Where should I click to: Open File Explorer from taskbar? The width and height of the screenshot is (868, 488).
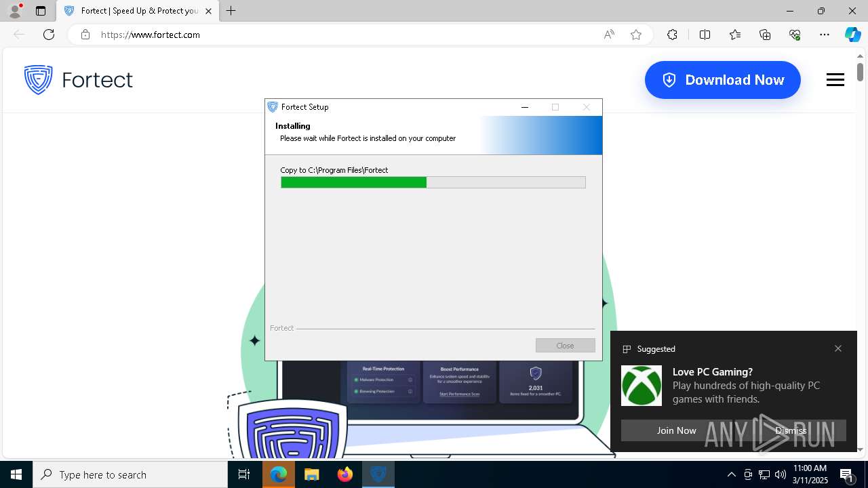pyautogui.click(x=312, y=474)
